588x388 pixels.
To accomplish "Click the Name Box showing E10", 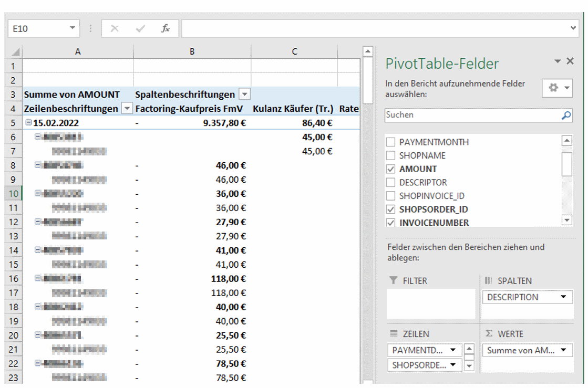I will pos(37,29).
